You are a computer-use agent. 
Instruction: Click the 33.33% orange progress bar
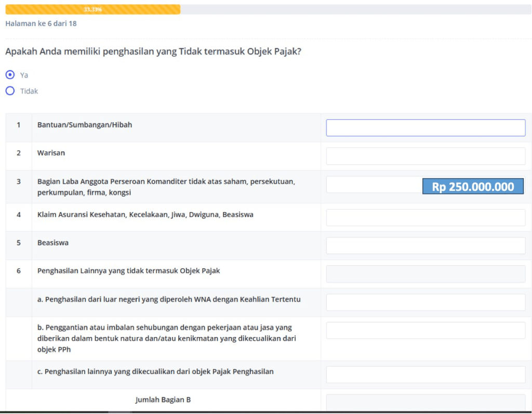pyautogui.click(x=92, y=9)
